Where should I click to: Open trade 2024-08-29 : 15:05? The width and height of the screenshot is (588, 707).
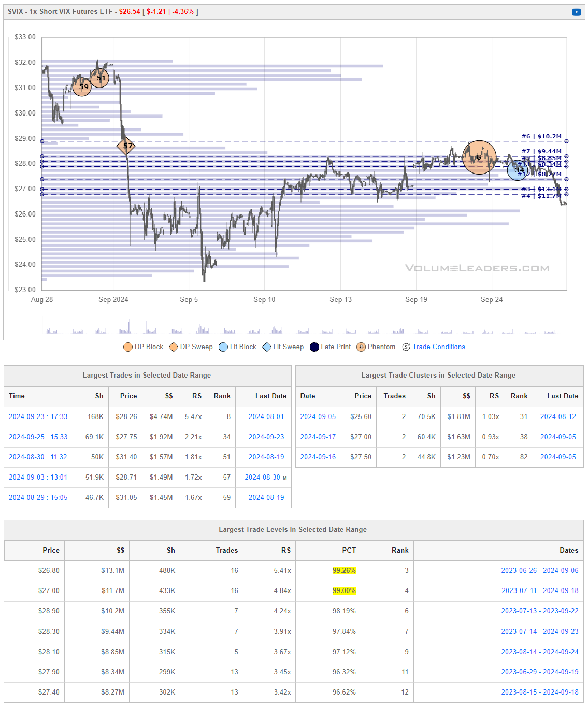pyautogui.click(x=38, y=497)
